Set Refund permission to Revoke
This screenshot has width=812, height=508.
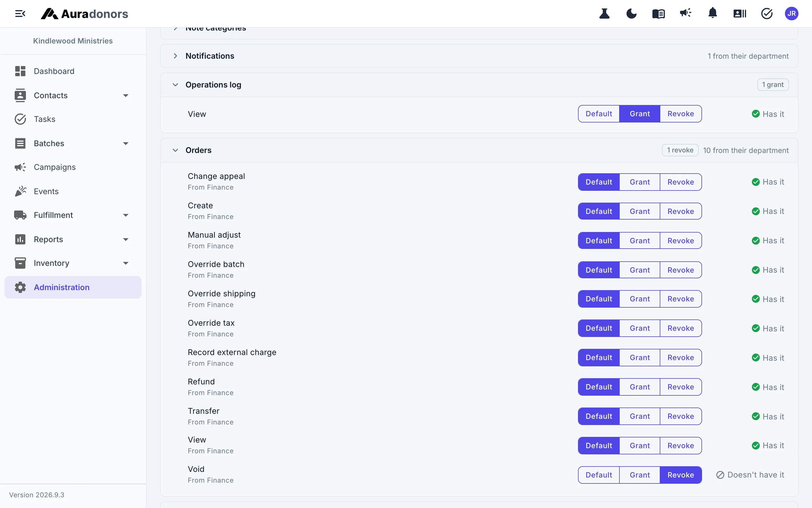(x=680, y=387)
